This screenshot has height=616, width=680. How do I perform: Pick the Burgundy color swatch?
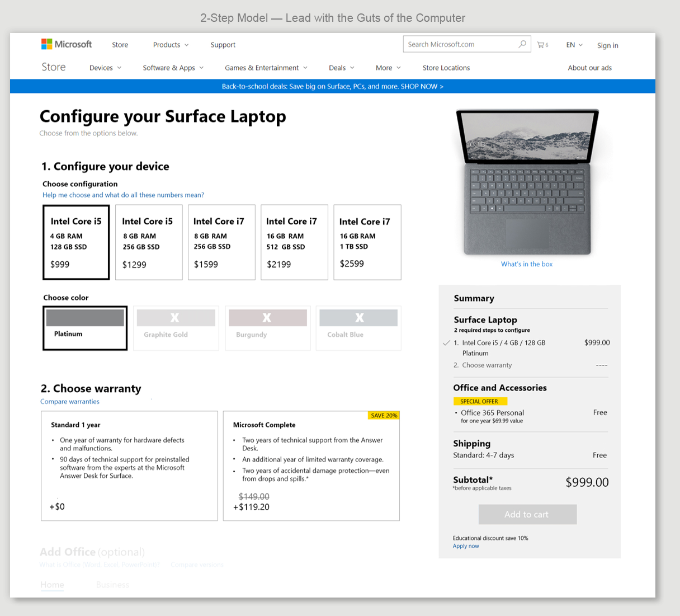click(x=267, y=328)
